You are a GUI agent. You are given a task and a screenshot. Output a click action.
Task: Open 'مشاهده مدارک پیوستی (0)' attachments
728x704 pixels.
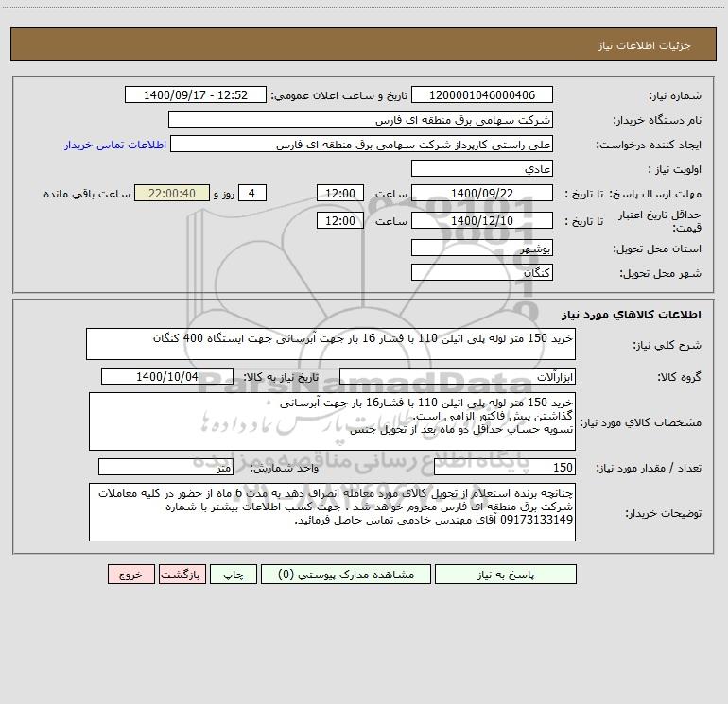(346, 574)
